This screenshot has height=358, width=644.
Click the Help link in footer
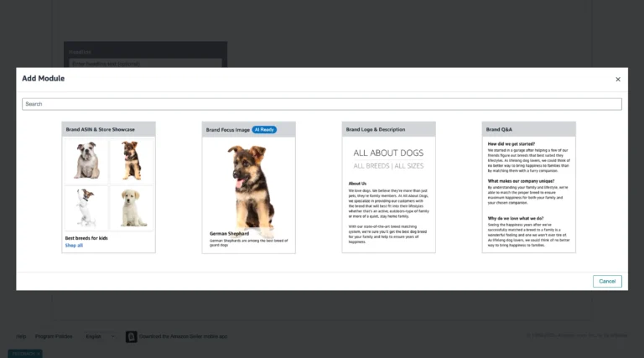point(21,336)
